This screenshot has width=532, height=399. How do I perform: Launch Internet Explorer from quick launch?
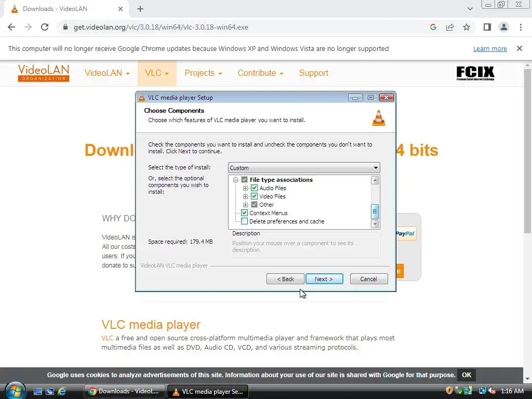(62, 391)
